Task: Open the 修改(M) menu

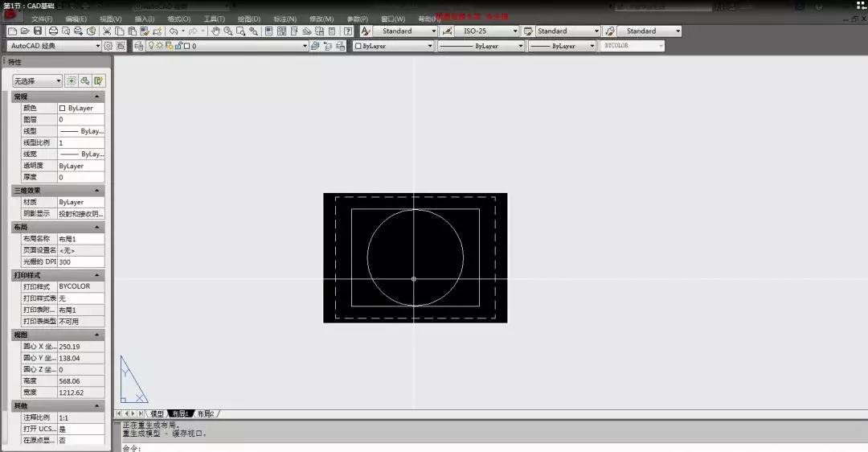Action: (x=321, y=18)
